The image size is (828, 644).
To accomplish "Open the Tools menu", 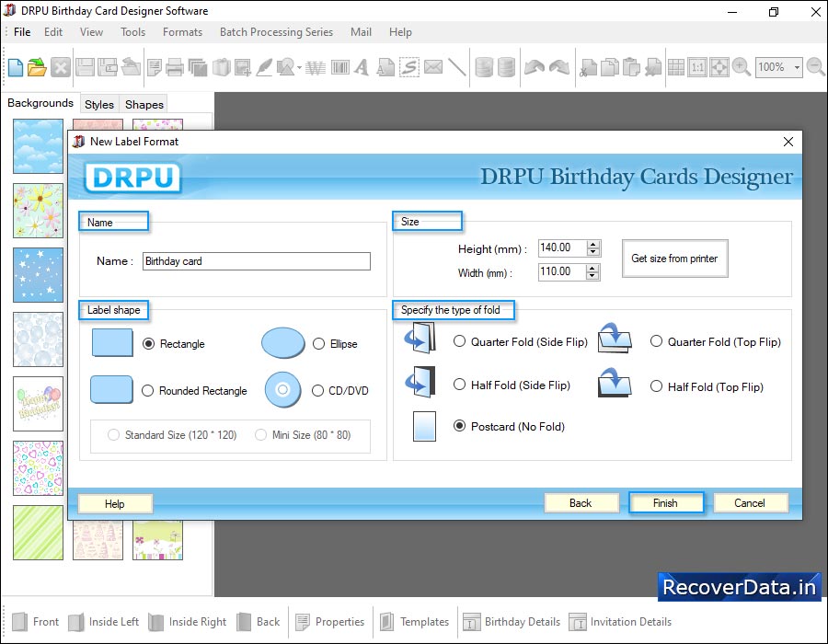I will point(132,32).
